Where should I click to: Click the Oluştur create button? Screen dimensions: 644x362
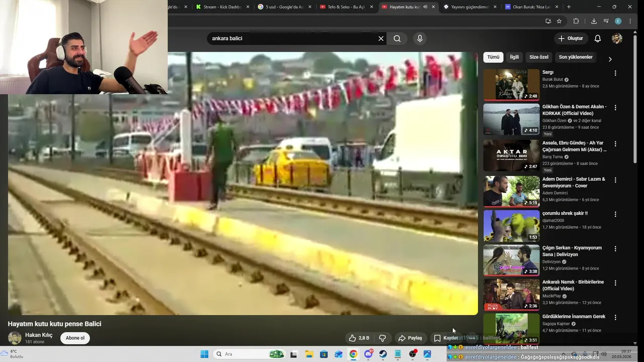(x=571, y=38)
